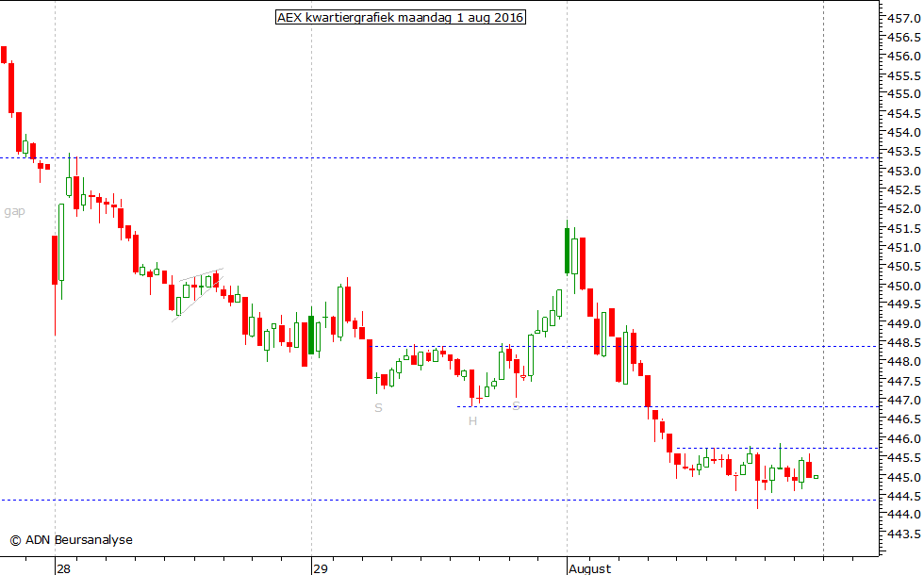
Task: Click the 447.0 price axis label
Action: point(903,400)
